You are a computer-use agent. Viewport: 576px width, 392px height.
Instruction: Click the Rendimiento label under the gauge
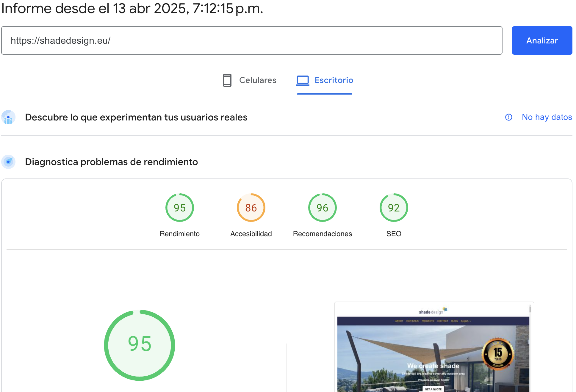pos(179,234)
